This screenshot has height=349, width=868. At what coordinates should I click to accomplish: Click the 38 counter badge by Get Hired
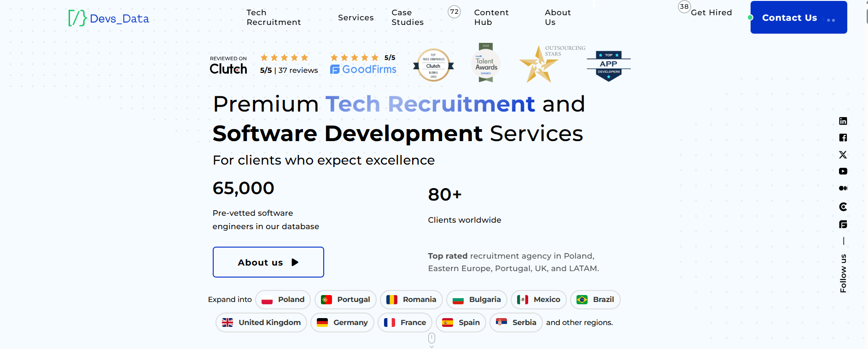(x=684, y=6)
